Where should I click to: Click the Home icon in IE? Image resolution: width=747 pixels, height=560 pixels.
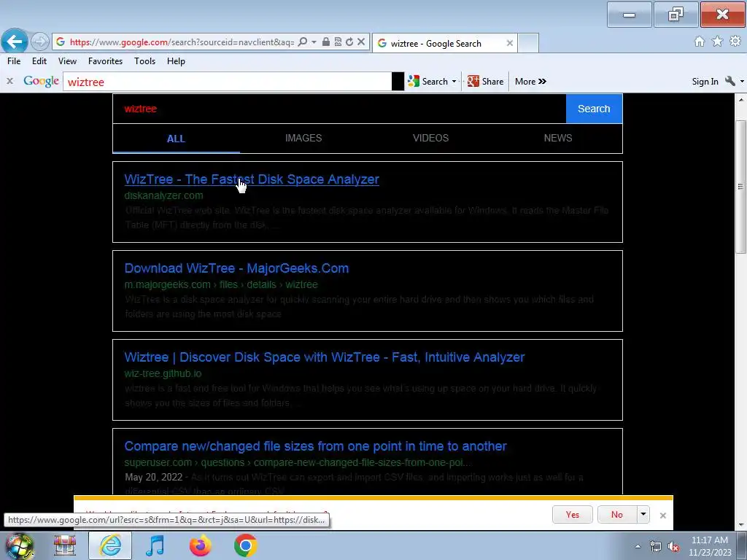[700, 42]
